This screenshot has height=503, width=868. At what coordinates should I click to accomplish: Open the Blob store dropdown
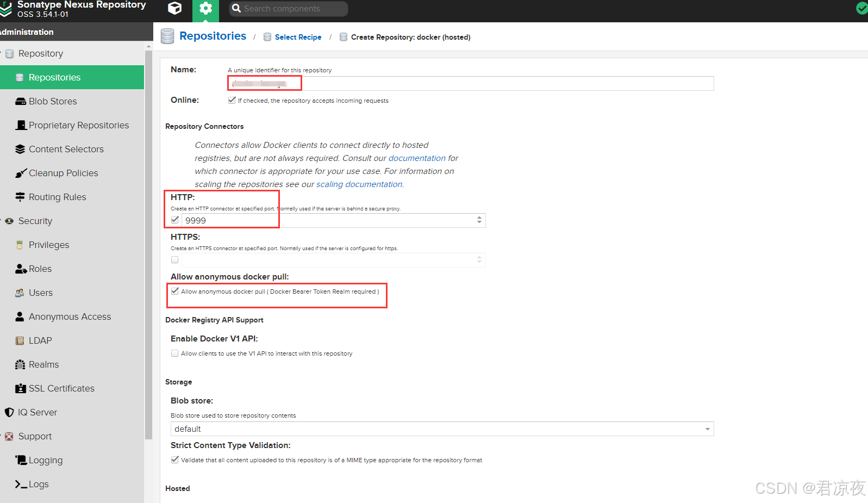(x=707, y=429)
